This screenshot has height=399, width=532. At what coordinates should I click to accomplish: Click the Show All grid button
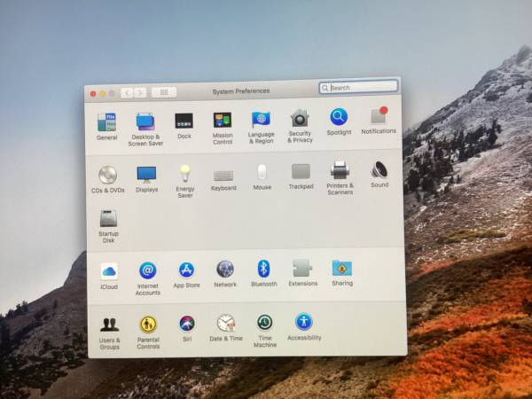tap(163, 92)
